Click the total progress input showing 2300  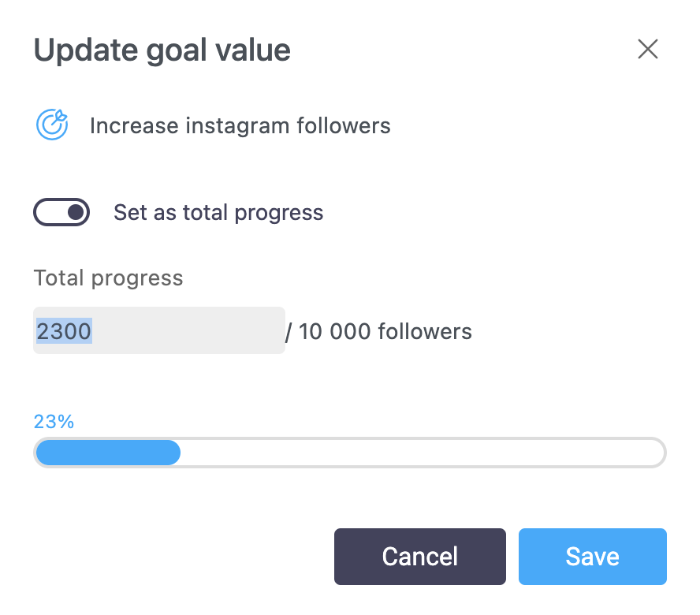158,330
